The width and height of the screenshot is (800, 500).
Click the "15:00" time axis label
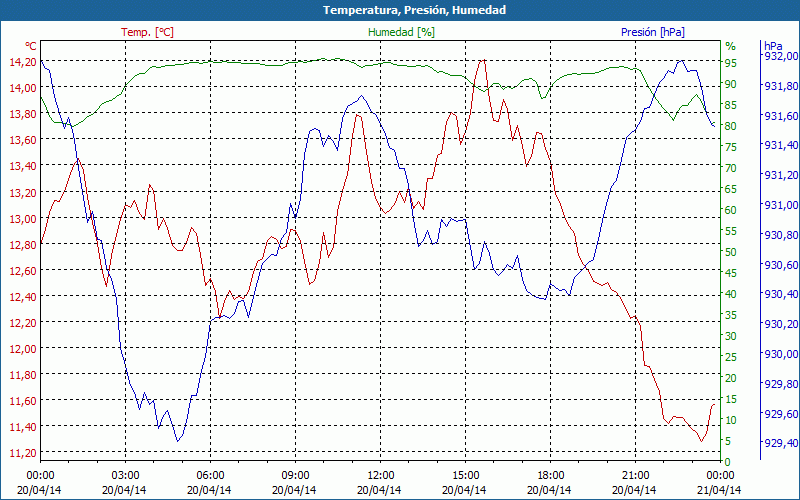click(x=465, y=476)
